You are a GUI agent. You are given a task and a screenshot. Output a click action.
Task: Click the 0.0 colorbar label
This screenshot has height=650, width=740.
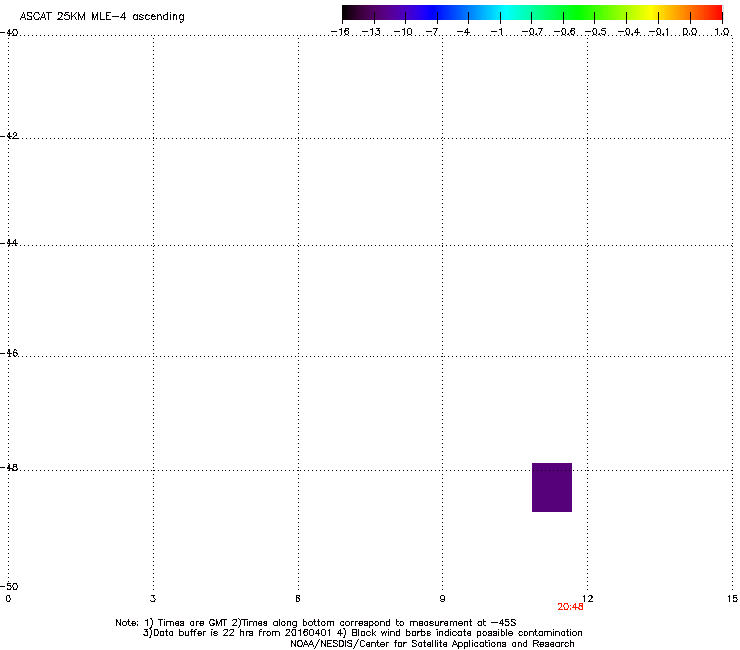click(x=690, y=32)
